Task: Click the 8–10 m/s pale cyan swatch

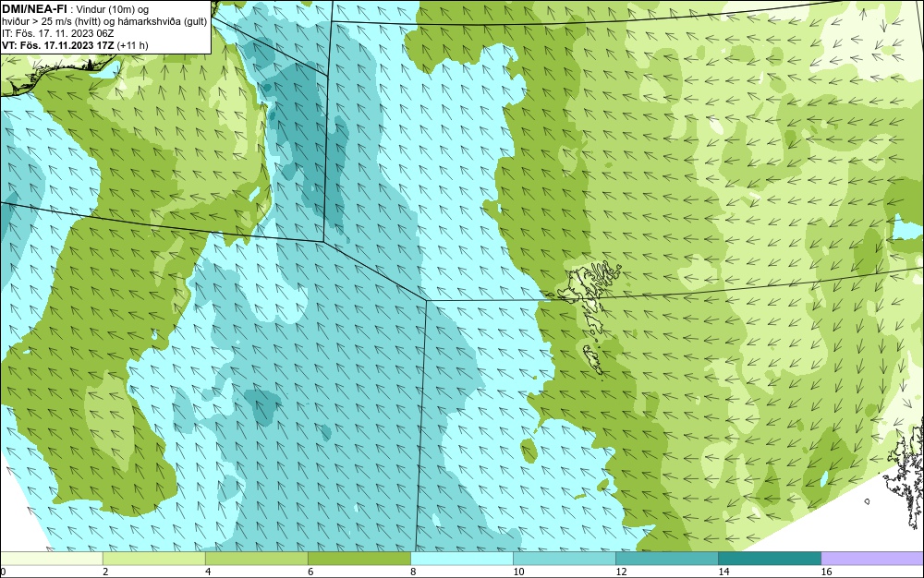Action: [x=461, y=559]
